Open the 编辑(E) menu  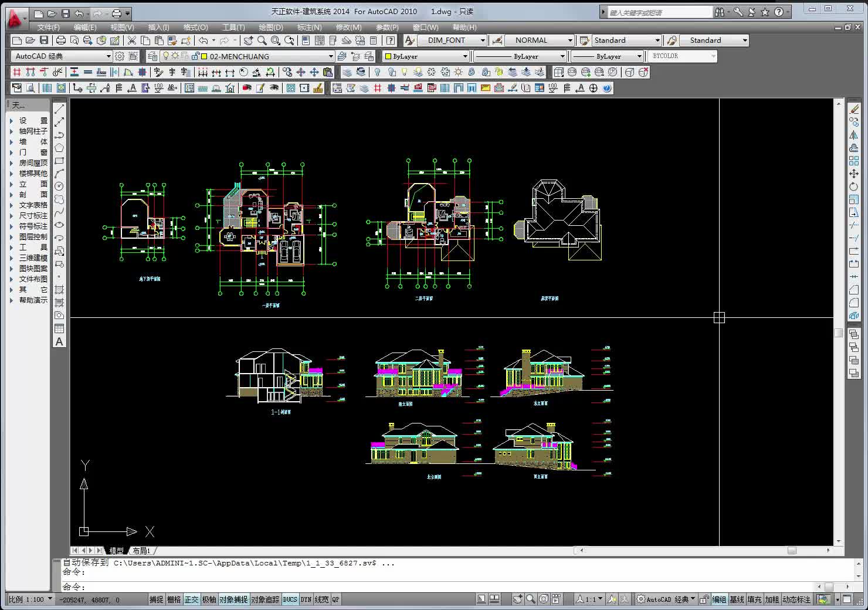[85, 27]
